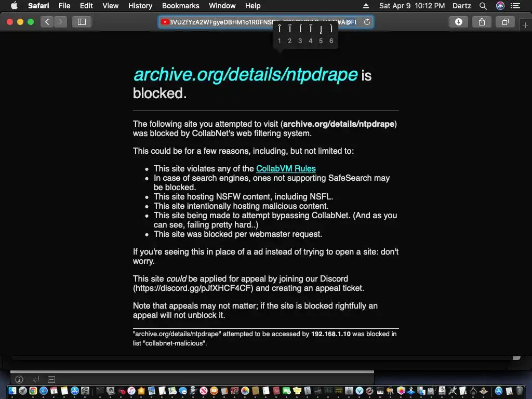Open iTunes music icon in the Dock
Viewport: 532px width, 399px height.
pos(131,391)
